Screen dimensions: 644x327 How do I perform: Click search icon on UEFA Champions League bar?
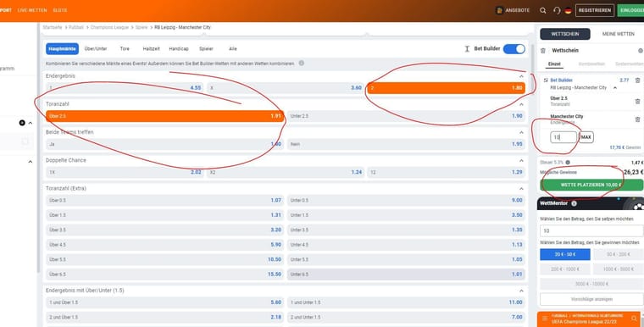[x=634, y=319]
